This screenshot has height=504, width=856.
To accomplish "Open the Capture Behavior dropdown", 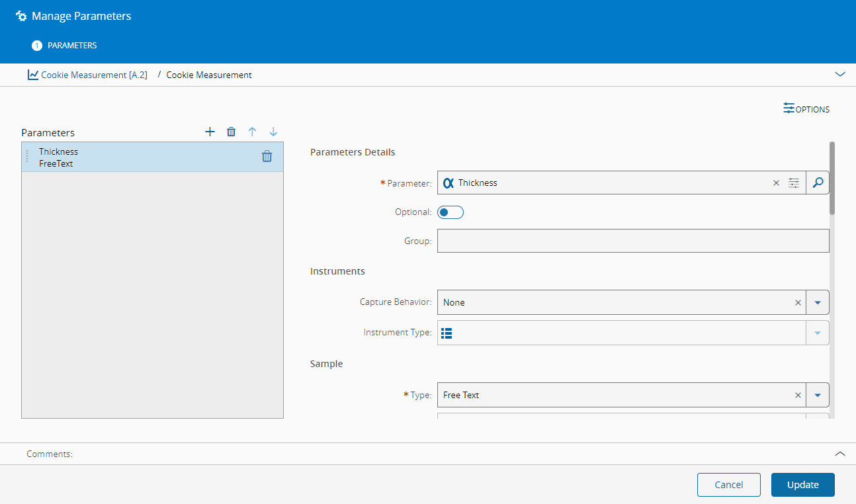I will point(817,302).
